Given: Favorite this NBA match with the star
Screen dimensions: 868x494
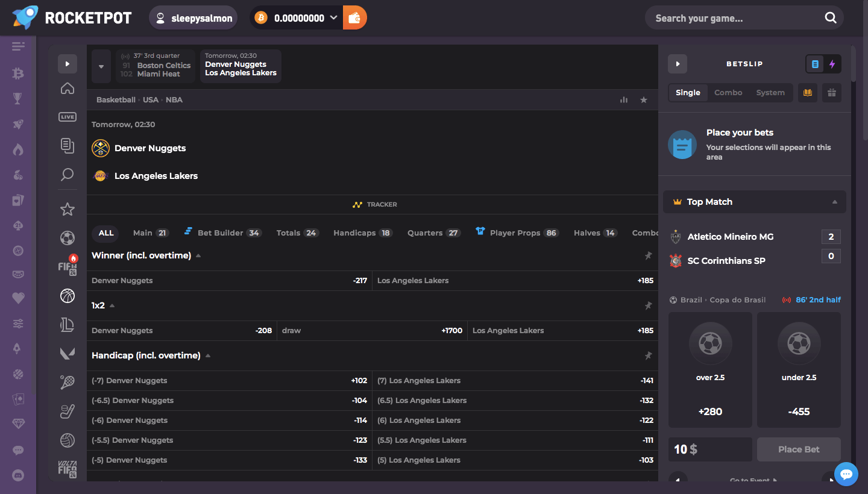Looking at the screenshot, I should (644, 100).
